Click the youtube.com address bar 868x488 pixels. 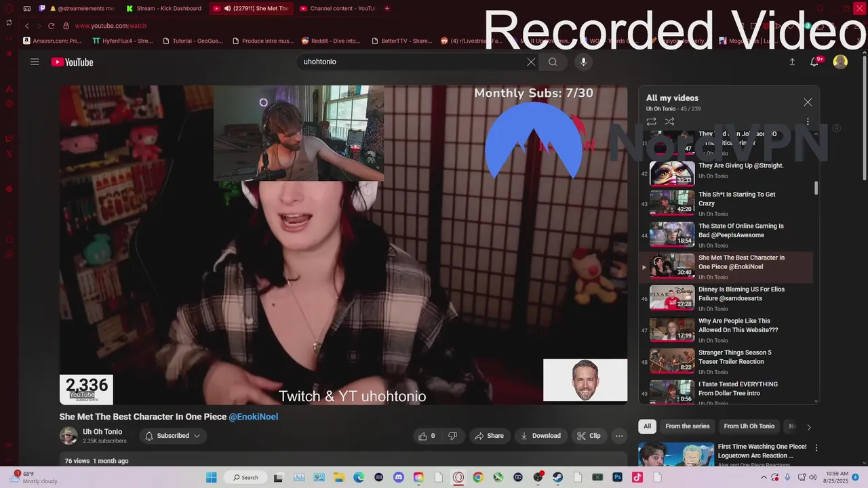point(111,26)
